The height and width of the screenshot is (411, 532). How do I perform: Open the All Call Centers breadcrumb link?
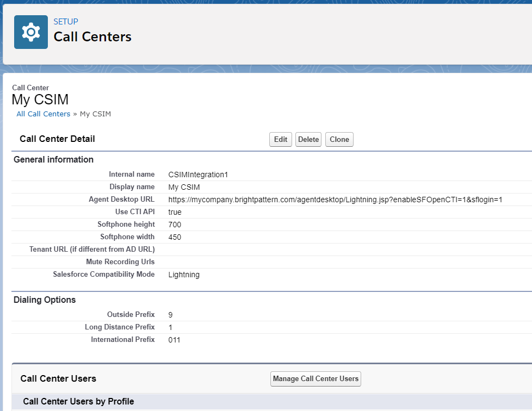pos(44,114)
